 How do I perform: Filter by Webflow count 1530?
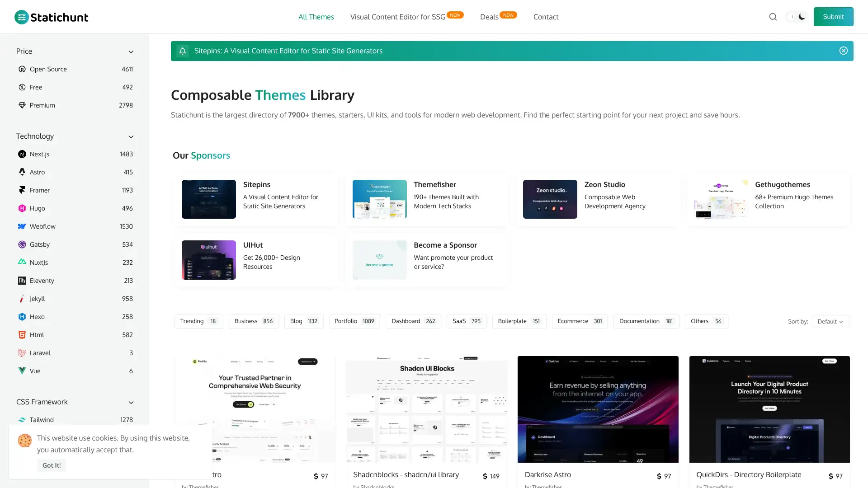pos(75,226)
